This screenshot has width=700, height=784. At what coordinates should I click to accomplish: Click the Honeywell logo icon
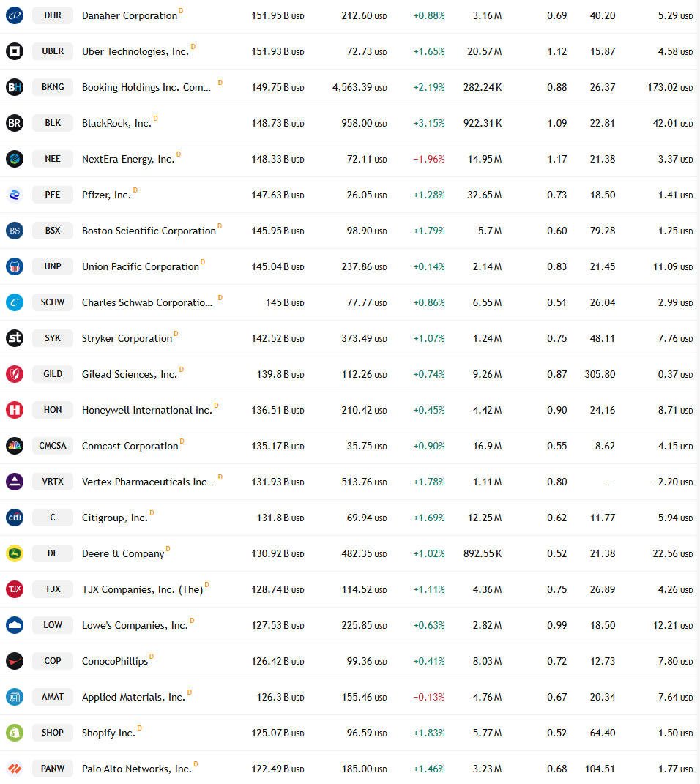[x=15, y=410]
